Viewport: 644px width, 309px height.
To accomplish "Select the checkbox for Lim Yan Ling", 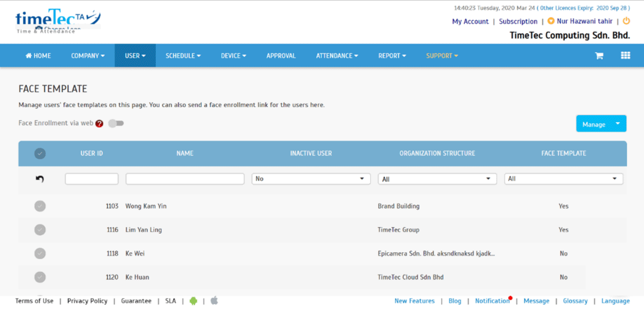I will coord(40,230).
